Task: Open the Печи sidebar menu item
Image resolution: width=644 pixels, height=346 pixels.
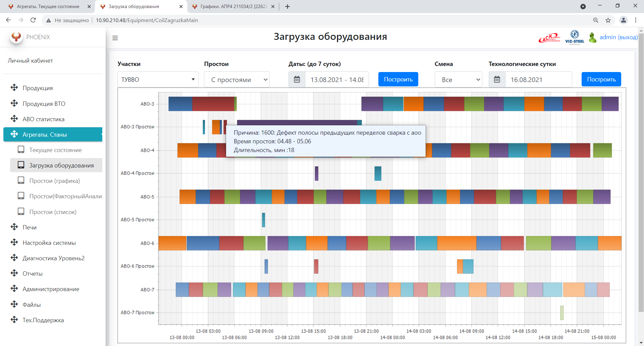Action: tap(30, 227)
